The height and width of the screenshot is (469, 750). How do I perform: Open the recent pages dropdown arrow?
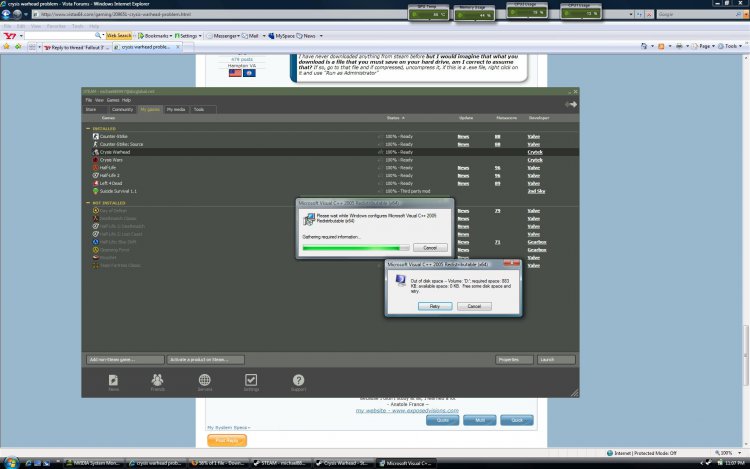click(x=26, y=14)
